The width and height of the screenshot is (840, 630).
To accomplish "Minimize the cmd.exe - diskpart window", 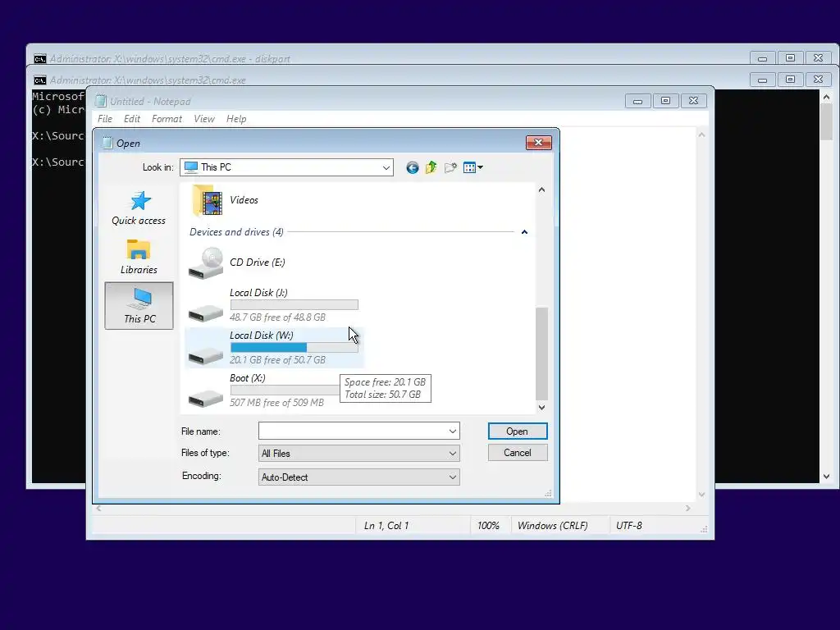I will tap(762, 58).
